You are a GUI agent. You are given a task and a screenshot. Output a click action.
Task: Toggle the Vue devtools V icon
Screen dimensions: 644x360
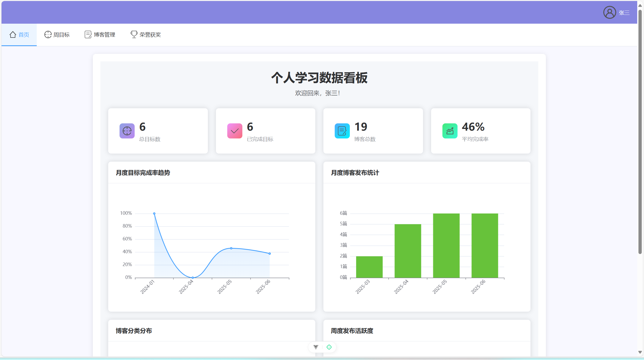click(x=316, y=347)
